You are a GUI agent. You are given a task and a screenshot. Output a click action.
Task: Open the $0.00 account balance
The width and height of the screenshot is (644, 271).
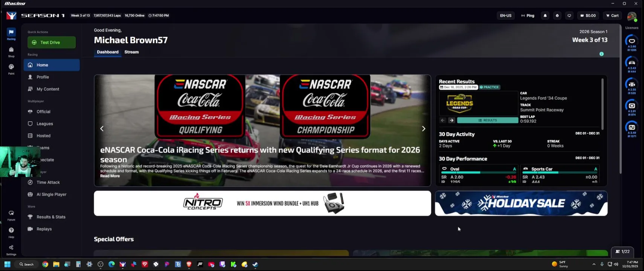588,15
